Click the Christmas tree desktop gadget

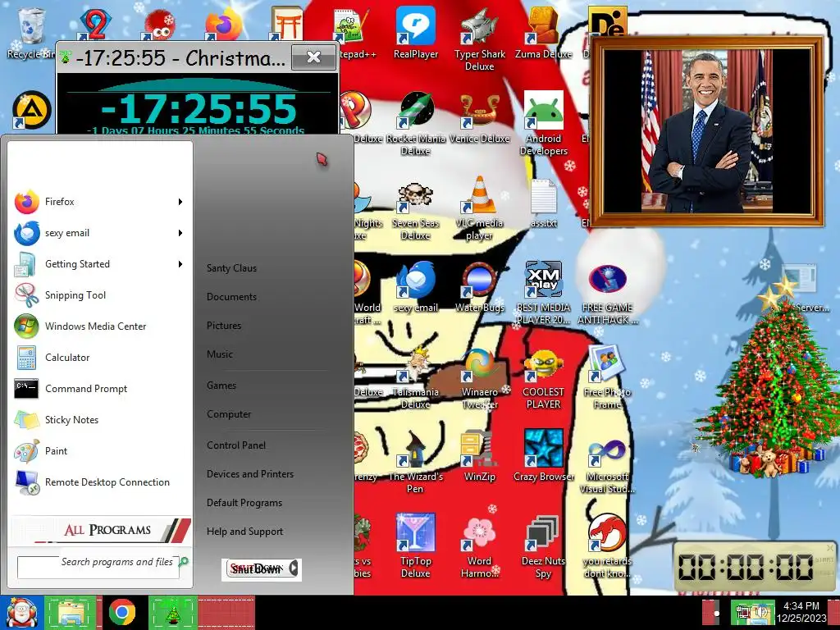[x=769, y=377]
